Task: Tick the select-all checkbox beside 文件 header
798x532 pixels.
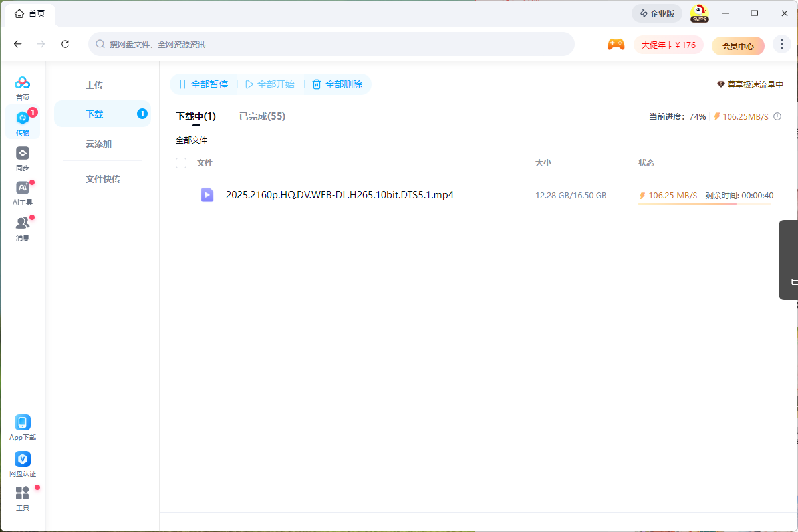Action: click(181, 163)
